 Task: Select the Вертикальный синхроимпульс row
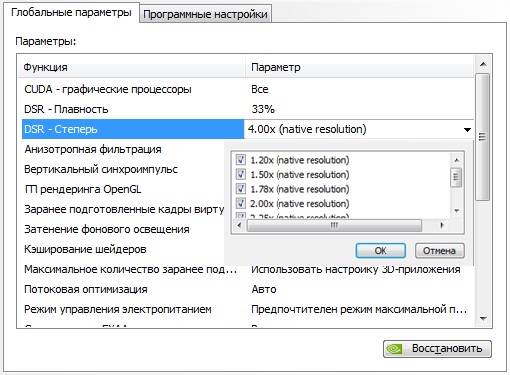pyautogui.click(x=123, y=169)
